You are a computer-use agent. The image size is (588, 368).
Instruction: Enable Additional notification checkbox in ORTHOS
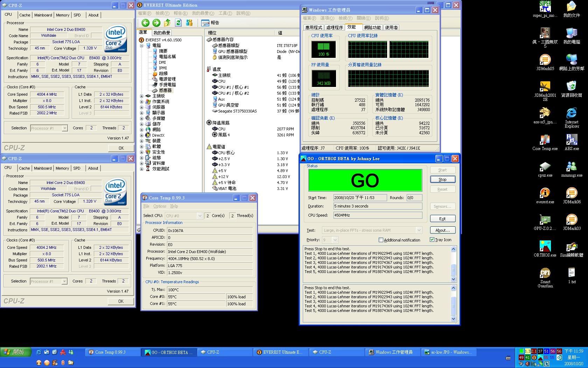[x=381, y=240]
